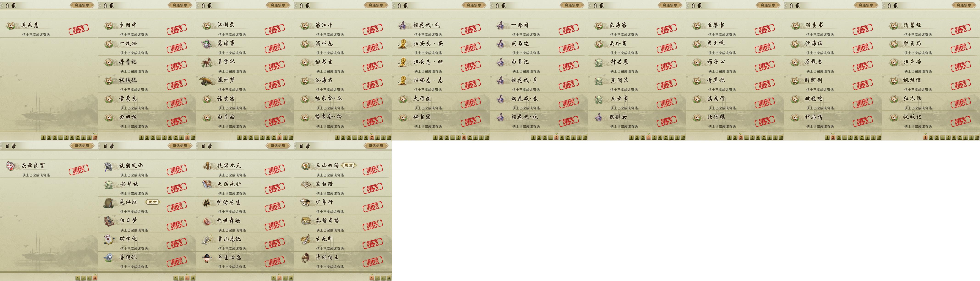Click the teahouse icon beside 茶馆奇缘
This screenshot has height=281, width=980.
coord(305,221)
